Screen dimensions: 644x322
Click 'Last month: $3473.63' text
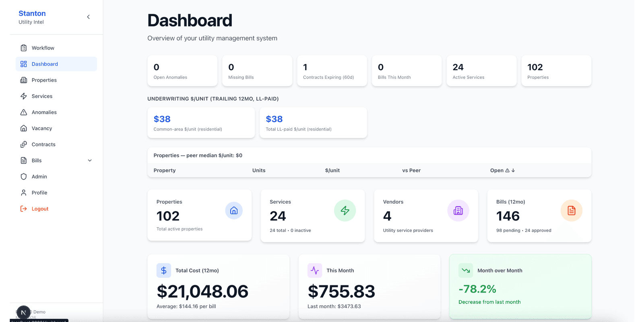[334, 306]
